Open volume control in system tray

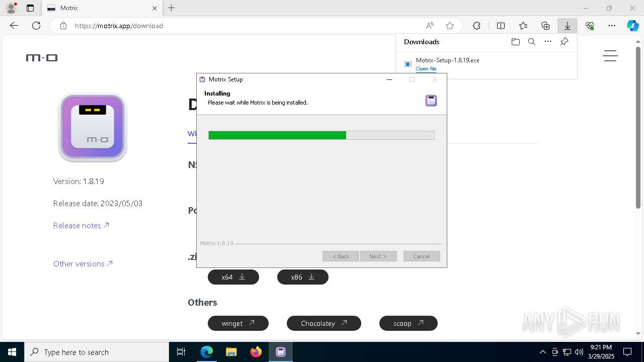[x=579, y=352]
